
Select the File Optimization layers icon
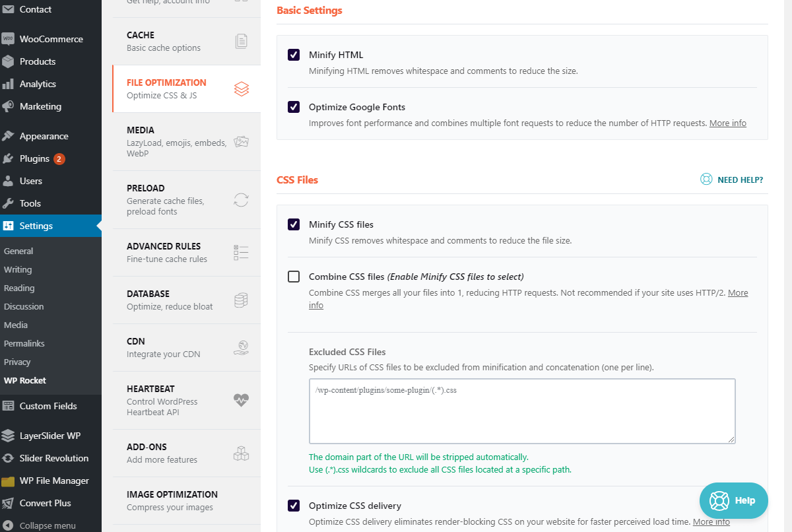(243, 88)
